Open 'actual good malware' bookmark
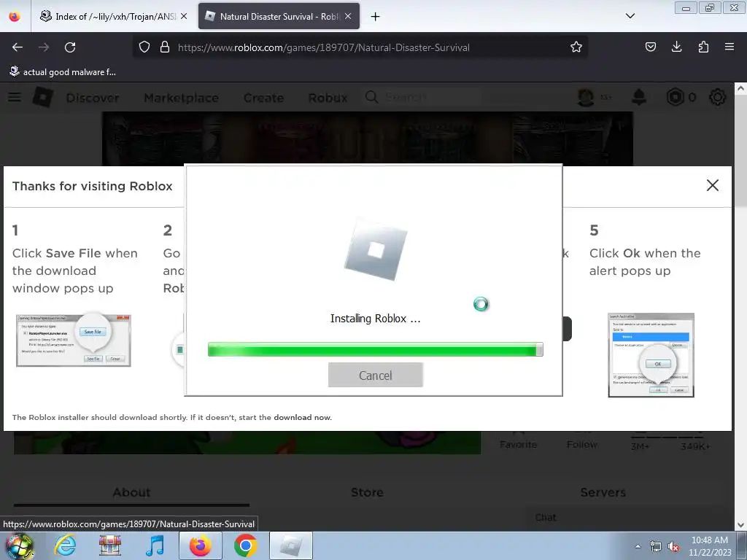 [63, 72]
